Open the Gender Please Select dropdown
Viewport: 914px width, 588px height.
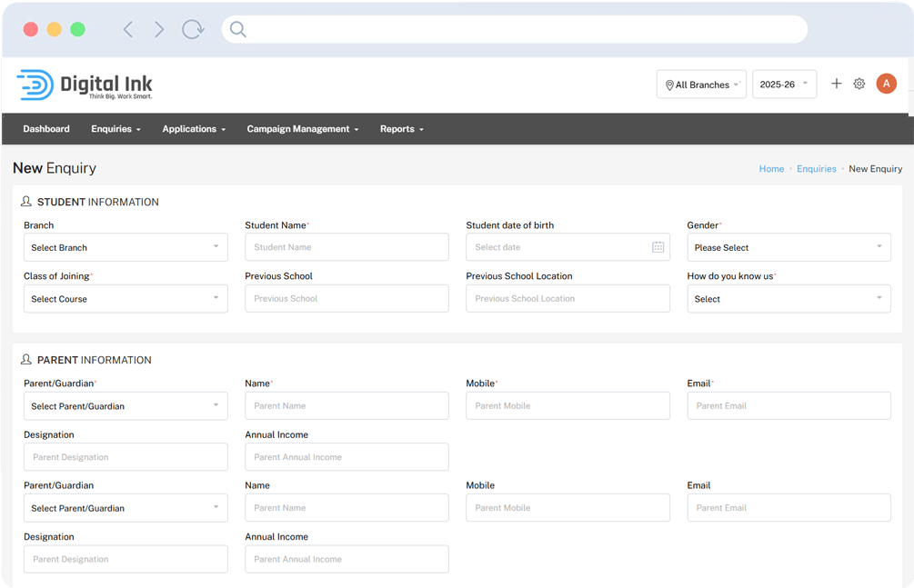point(788,247)
